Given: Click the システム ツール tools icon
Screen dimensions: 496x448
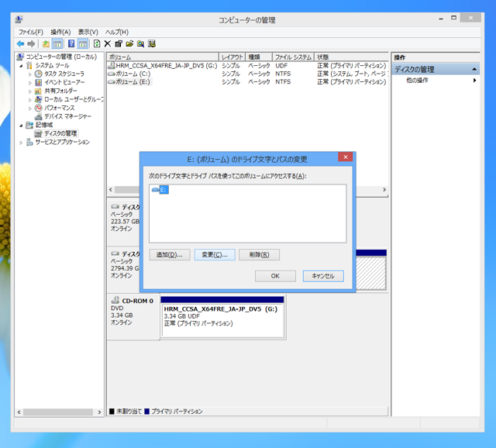Looking at the screenshot, I should pyautogui.click(x=29, y=65).
